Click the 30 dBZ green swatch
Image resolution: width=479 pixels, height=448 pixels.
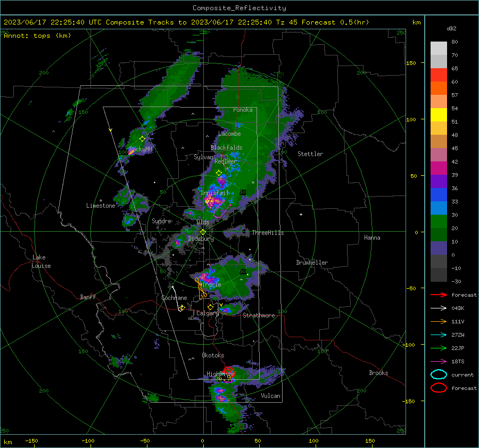tap(439, 221)
